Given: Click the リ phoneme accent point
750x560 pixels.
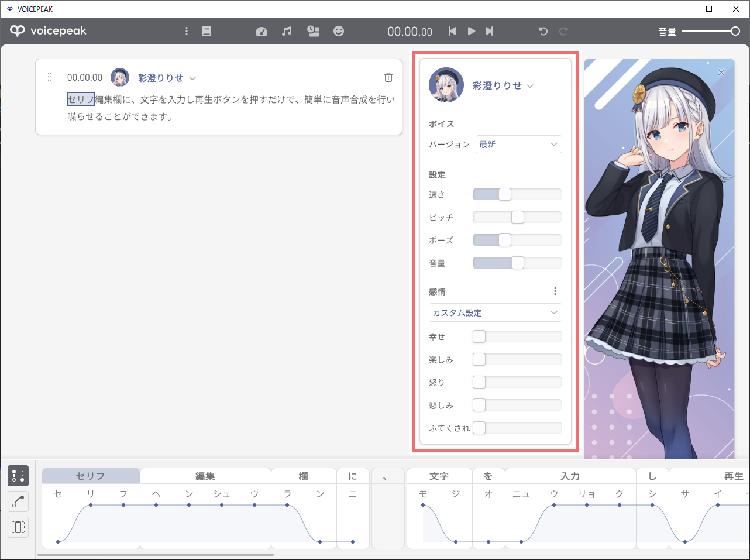Looking at the screenshot, I should 91,505.
